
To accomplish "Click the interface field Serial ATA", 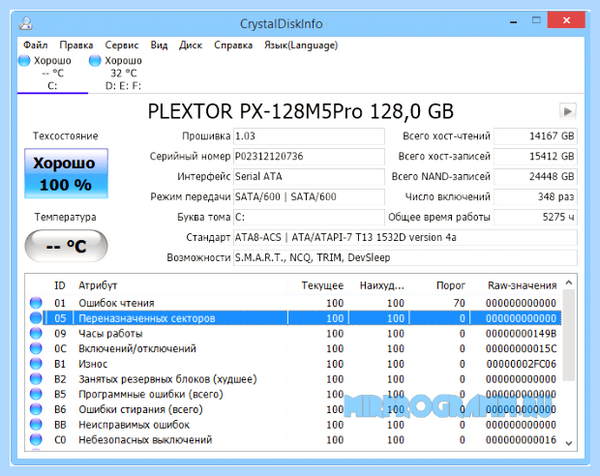I will point(308,176).
